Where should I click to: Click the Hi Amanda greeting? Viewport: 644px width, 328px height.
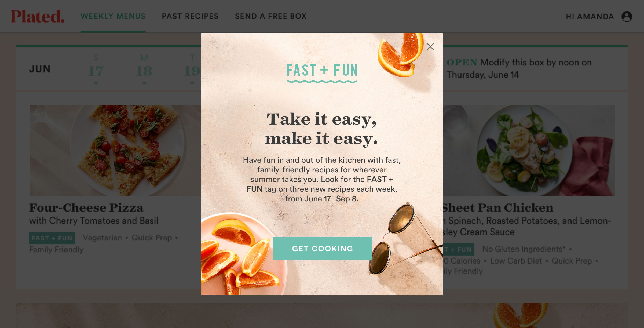[590, 17]
